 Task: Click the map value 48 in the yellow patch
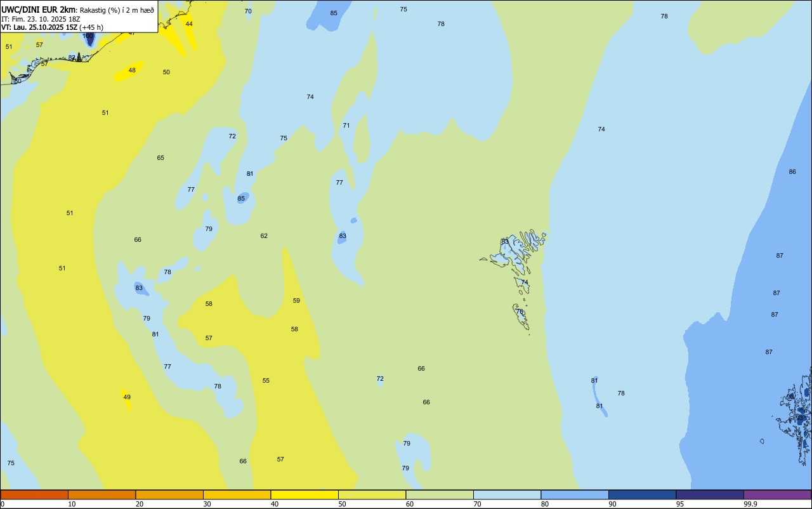[x=132, y=70]
